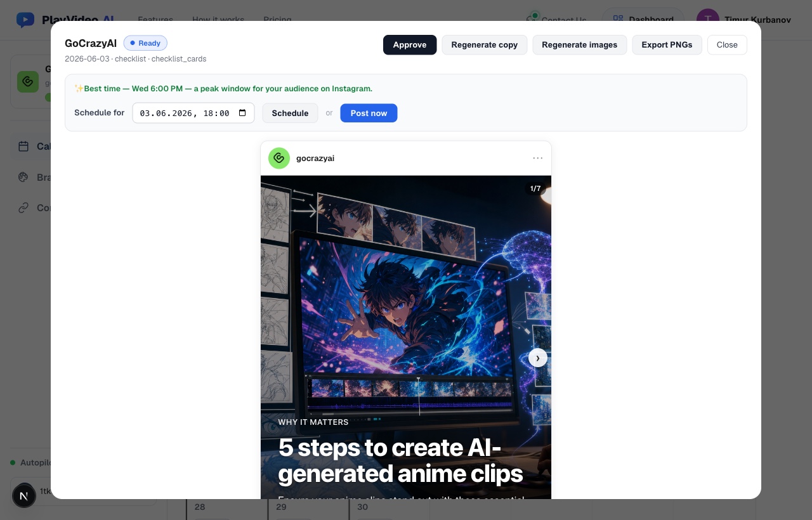Click the gocrazyai green avatar
This screenshot has height=520, width=812.
click(279, 158)
